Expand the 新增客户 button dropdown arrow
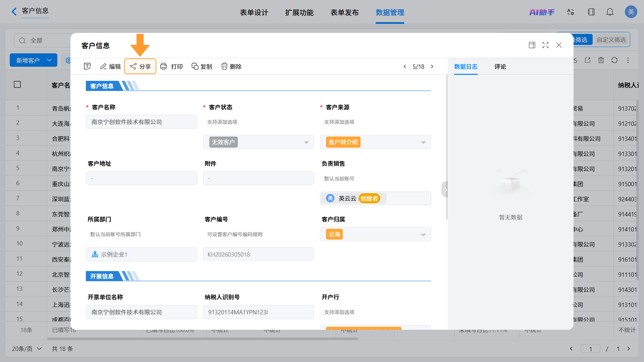The image size is (644, 362). pos(49,60)
